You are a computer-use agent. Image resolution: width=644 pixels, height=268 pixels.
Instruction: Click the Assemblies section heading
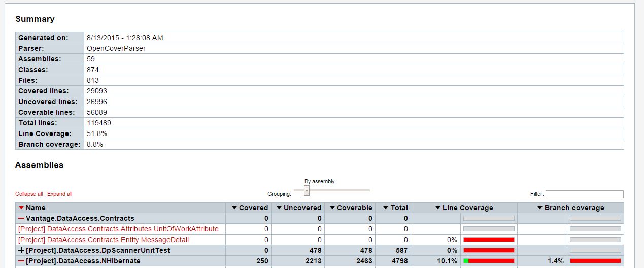tap(39, 165)
